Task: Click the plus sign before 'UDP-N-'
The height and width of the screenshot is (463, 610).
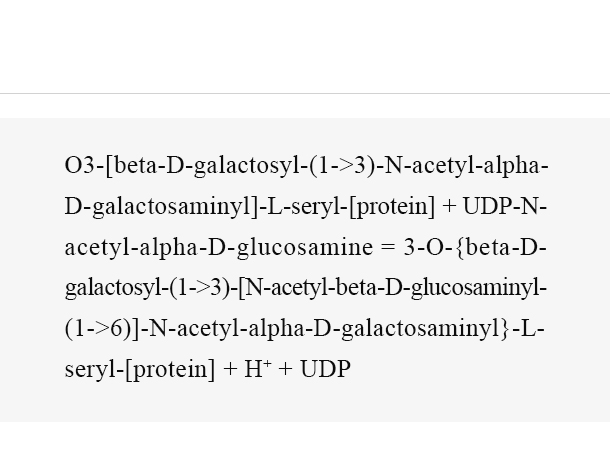Action: point(449,207)
